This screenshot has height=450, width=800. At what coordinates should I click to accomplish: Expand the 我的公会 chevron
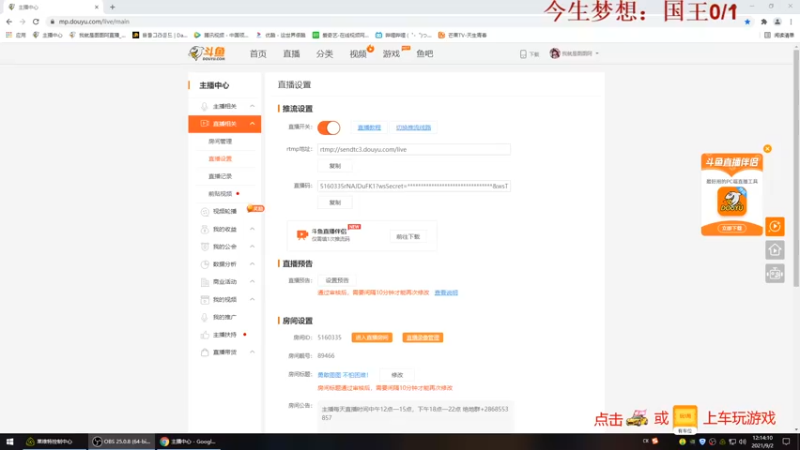click(252, 246)
